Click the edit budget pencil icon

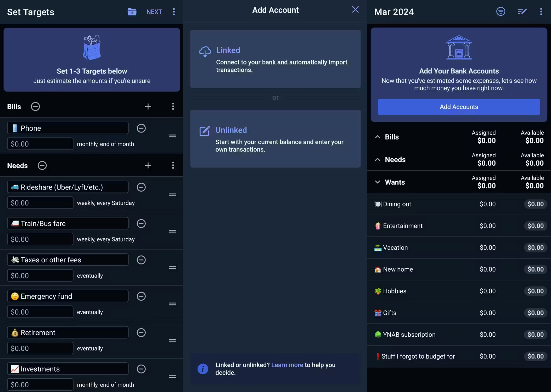click(522, 11)
